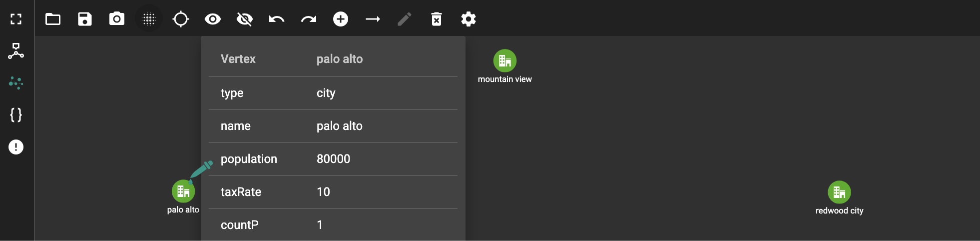The height and width of the screenshot is (241, 980).
Task: Click the undo arrow
Action: 277,19
